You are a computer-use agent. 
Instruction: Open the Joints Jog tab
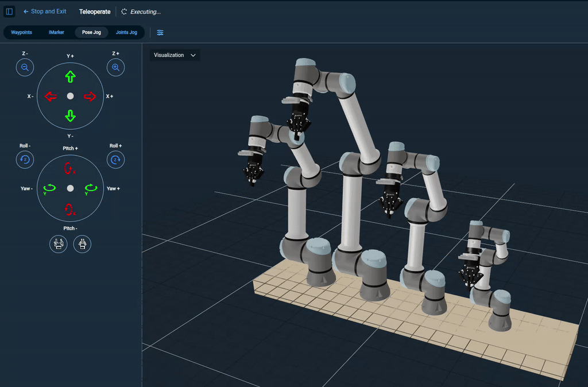(x=126, y=32)
